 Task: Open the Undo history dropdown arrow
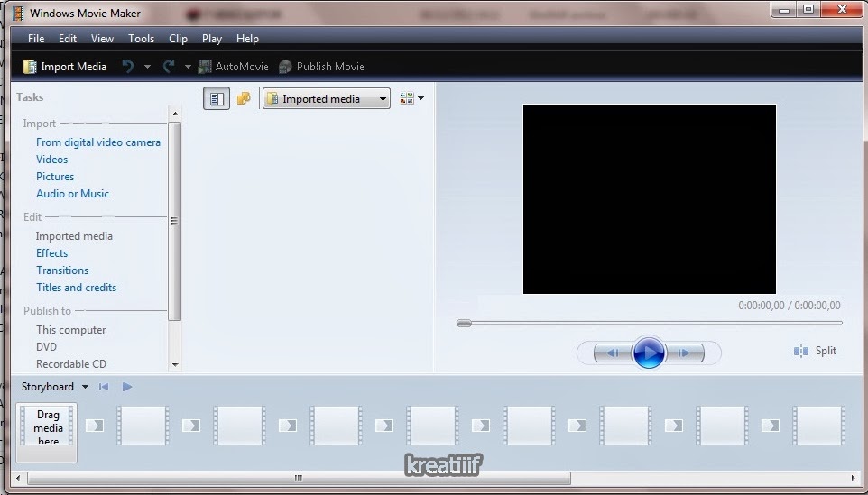coord(147,67)
